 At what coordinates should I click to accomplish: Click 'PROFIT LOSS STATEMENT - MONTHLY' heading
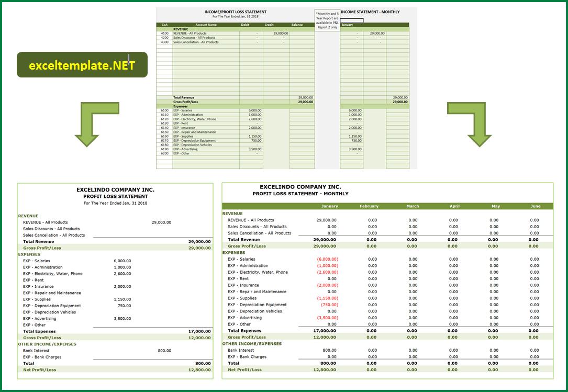point(300,194)
